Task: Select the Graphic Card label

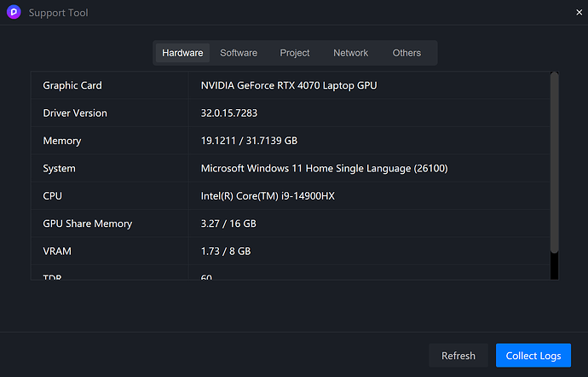Action: 72,85
